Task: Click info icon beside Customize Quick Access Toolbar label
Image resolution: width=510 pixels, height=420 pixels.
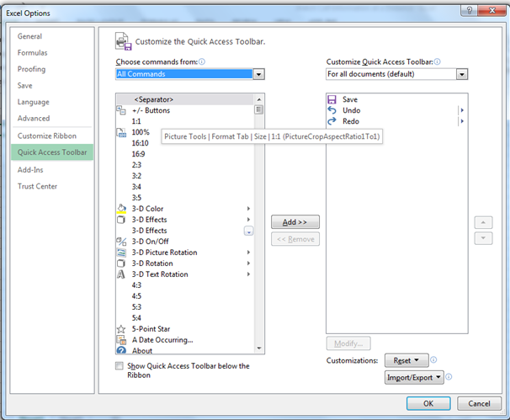Action: click(x=438, y=61)
